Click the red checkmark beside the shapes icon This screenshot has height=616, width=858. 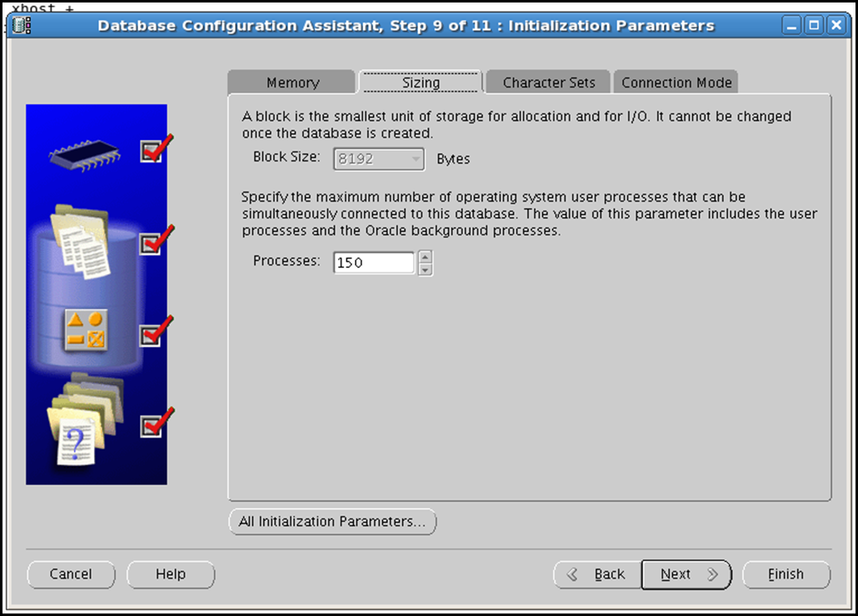click(157, 331)
